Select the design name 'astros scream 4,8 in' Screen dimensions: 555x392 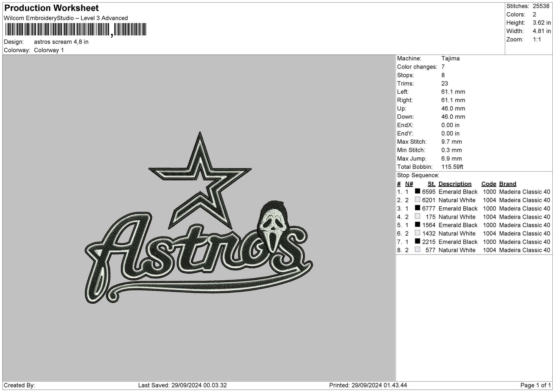click(x=61, y=42)
